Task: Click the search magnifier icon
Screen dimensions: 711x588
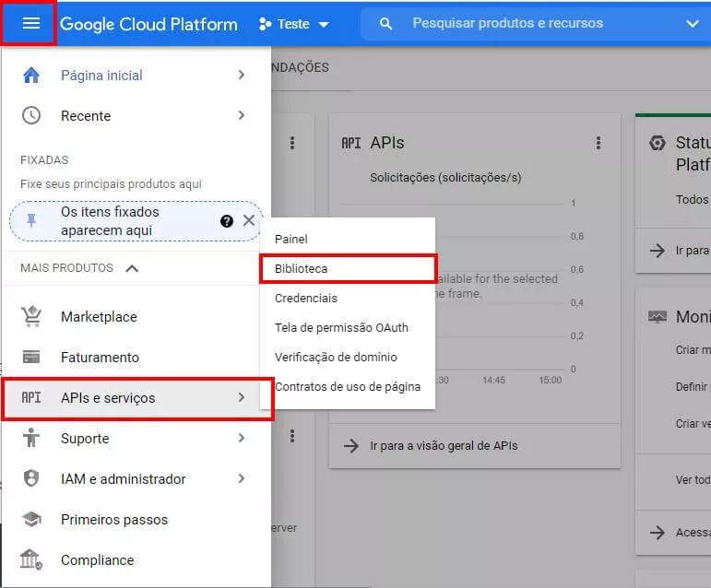Action: click(x=385, y=24)
